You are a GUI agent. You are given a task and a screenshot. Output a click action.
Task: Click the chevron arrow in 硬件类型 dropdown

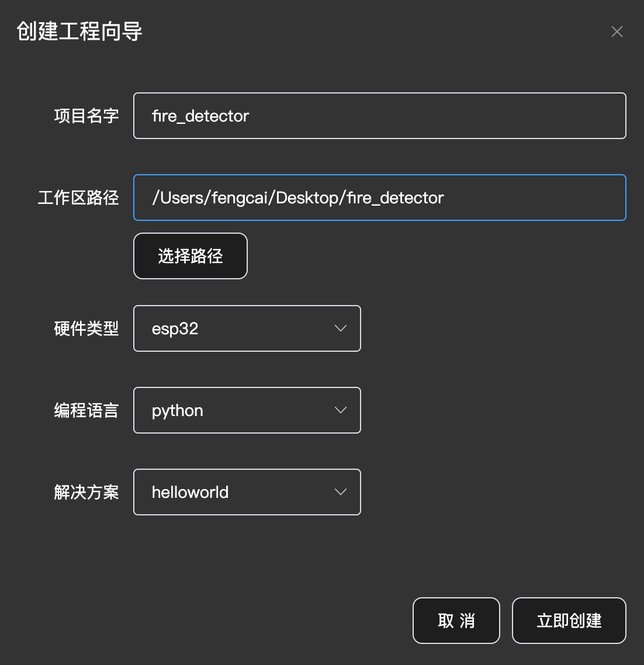pyautogui.click(x=341, y=328)
